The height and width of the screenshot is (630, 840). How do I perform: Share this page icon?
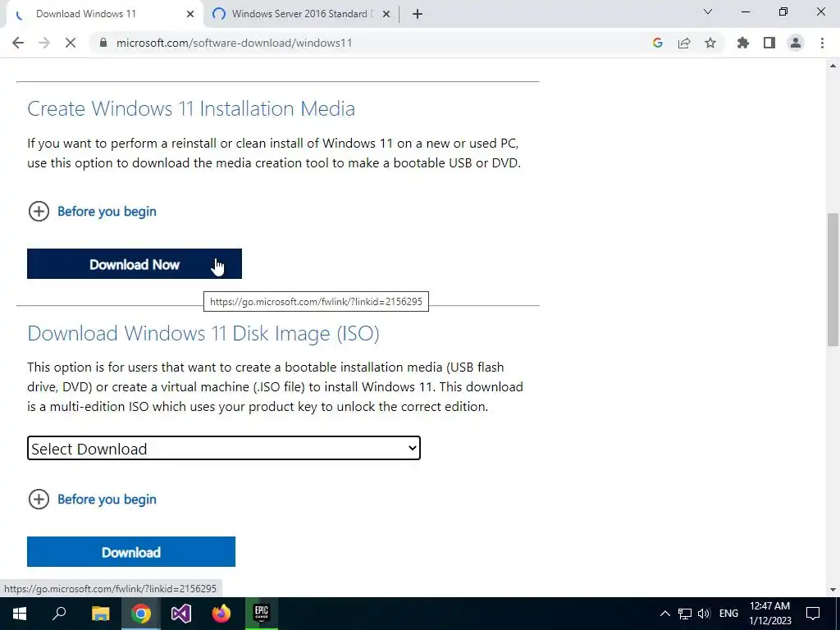tap(684, 43)
